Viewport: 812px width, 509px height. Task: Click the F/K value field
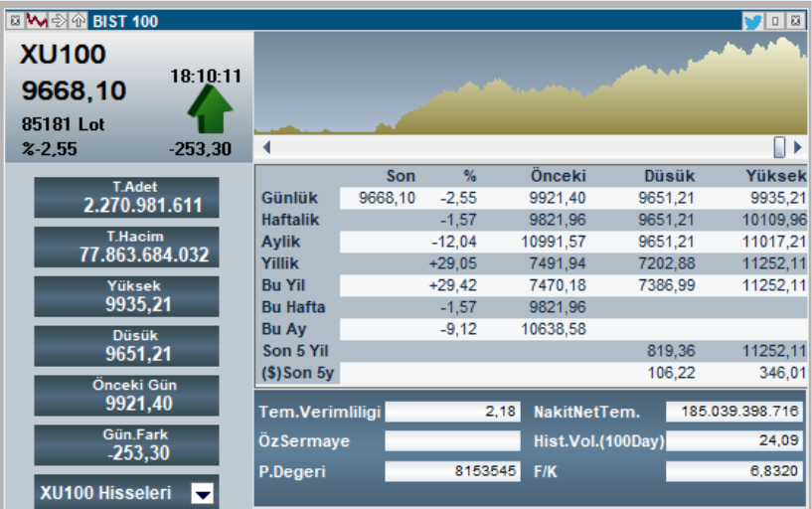(x=734, y=471)
